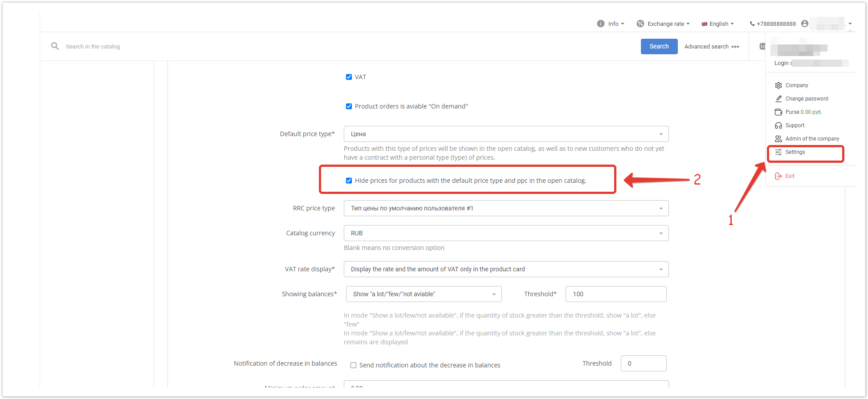Open the Showing balances dropdown

tap(424, 294)
